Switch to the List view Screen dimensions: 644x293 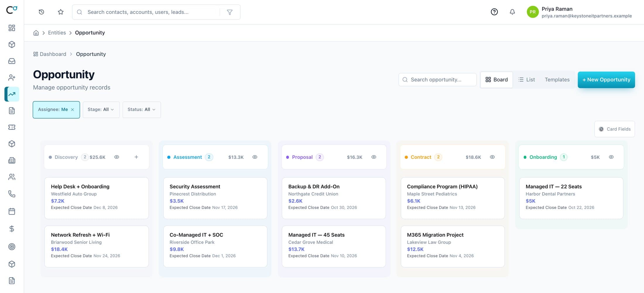tap(526, 80)
